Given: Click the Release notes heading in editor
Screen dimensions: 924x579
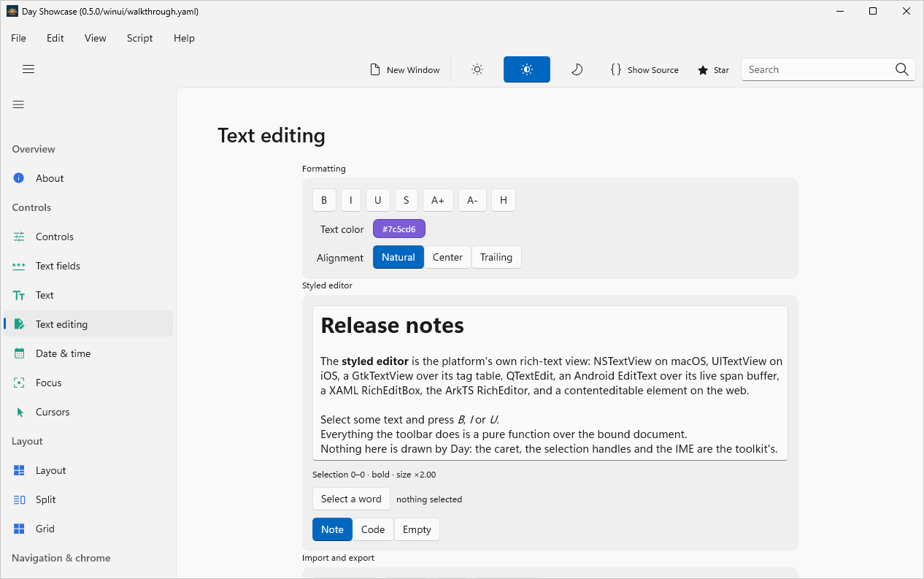Looking at the screenshot, I should pyautogui.click(x=393, y=325).
